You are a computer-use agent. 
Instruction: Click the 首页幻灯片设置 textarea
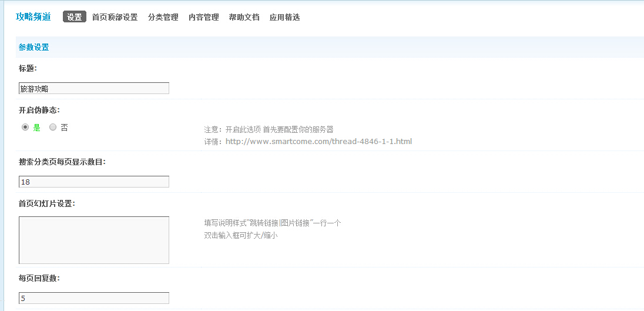(x=94, y=240)
